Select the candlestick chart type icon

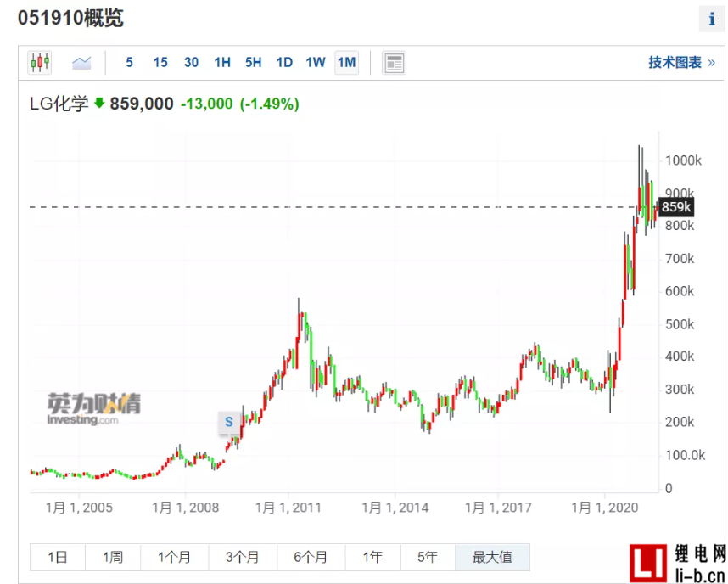pos(40,62)
